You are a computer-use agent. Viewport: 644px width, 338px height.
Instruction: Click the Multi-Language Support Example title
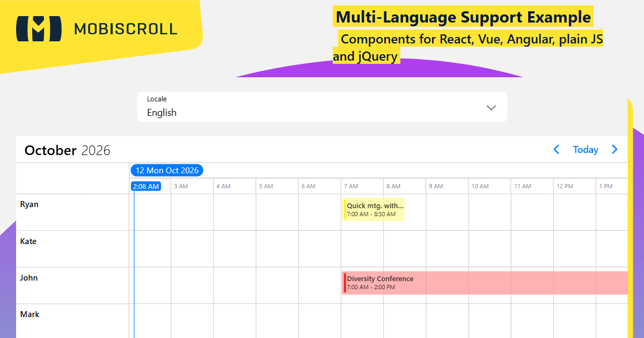tap(463, 17)
